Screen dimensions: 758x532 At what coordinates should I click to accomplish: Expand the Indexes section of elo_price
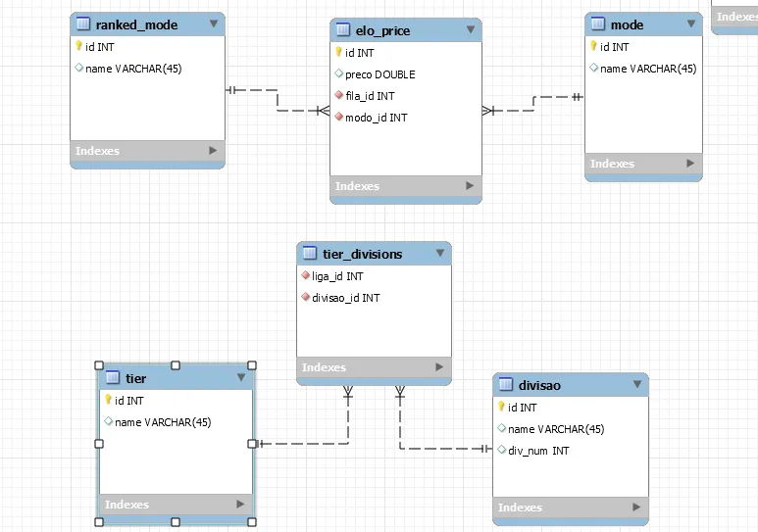[471, 185]
